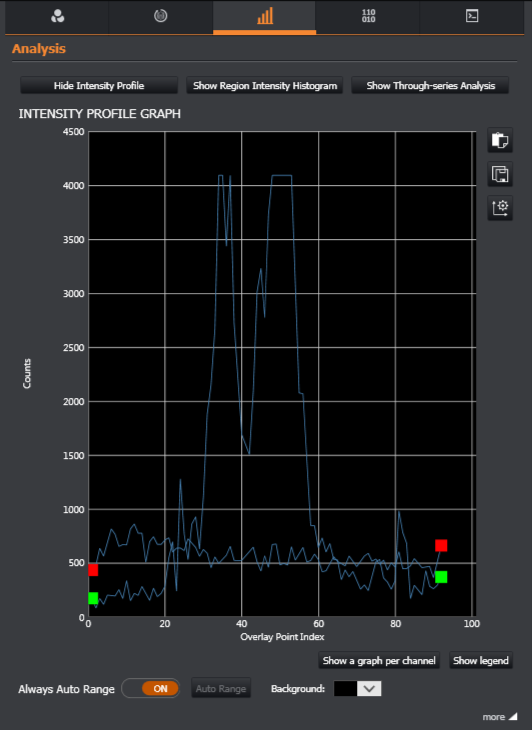The width and height of the screenshot is (532, 730).
Task: Click the greyed-out Auto Range button
Action: [221, 689]
